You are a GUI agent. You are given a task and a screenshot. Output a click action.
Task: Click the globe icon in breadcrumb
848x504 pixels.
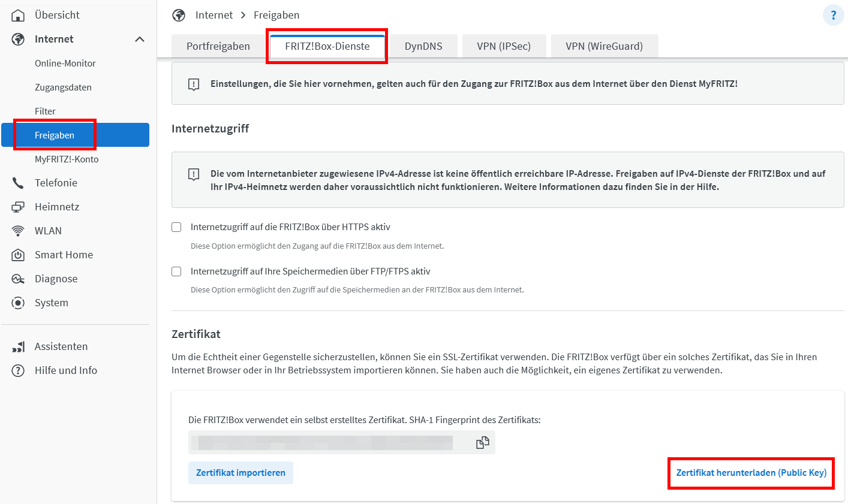pyautogui.click(x=179, y=15)
